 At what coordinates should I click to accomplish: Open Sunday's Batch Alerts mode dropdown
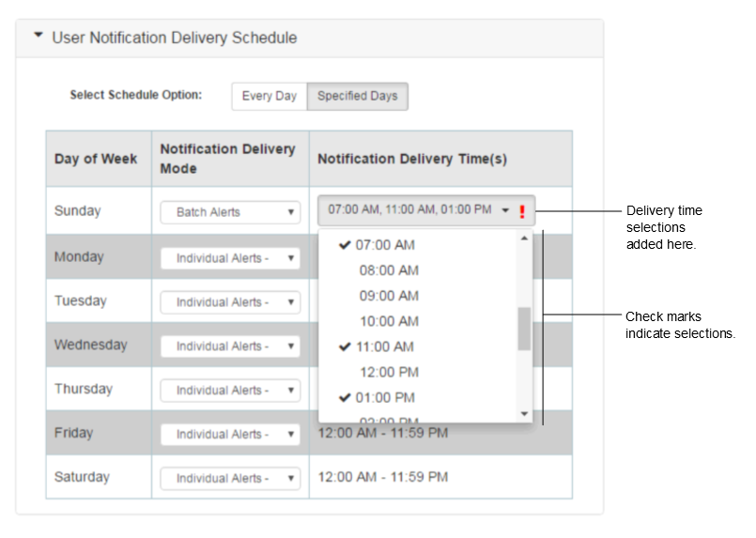(229, 212)
